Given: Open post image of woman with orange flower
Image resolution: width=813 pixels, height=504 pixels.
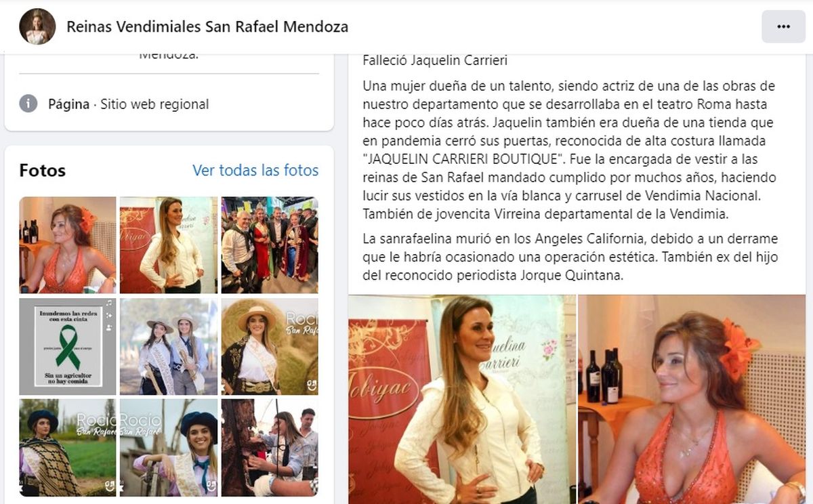Looking at the screenshot, I should click(692, 399).
